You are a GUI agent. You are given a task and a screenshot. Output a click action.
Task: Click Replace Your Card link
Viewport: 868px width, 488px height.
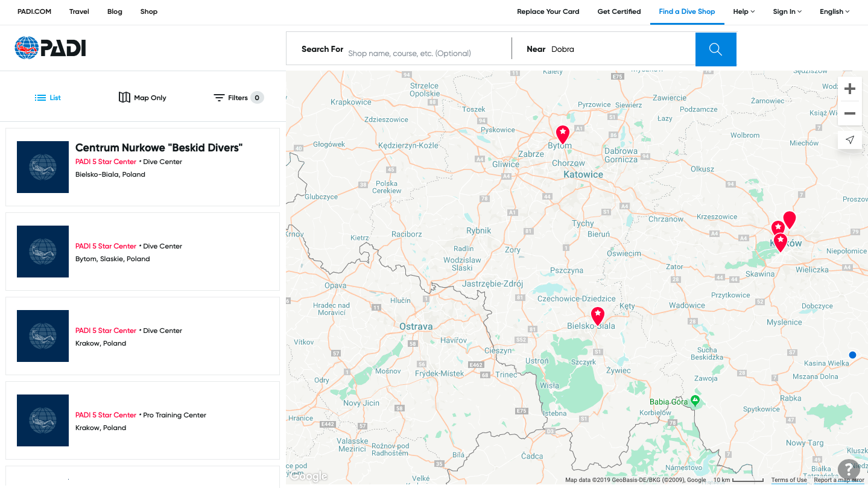click(x=548, y=11)
